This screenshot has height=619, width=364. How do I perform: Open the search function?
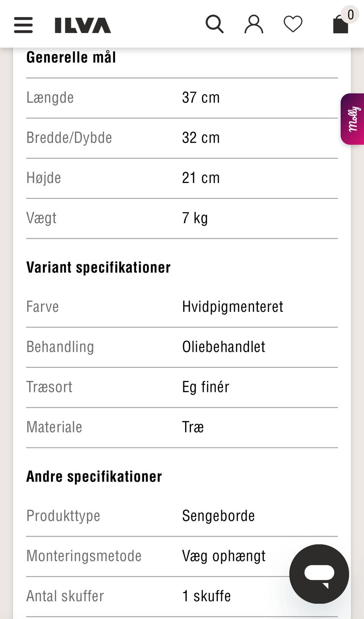[x=214, y=24]
